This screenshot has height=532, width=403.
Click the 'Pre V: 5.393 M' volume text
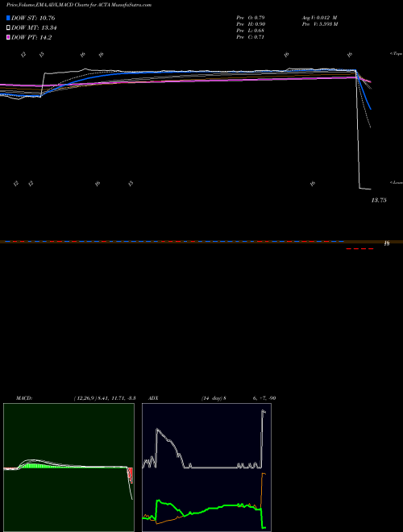(320, 24)
